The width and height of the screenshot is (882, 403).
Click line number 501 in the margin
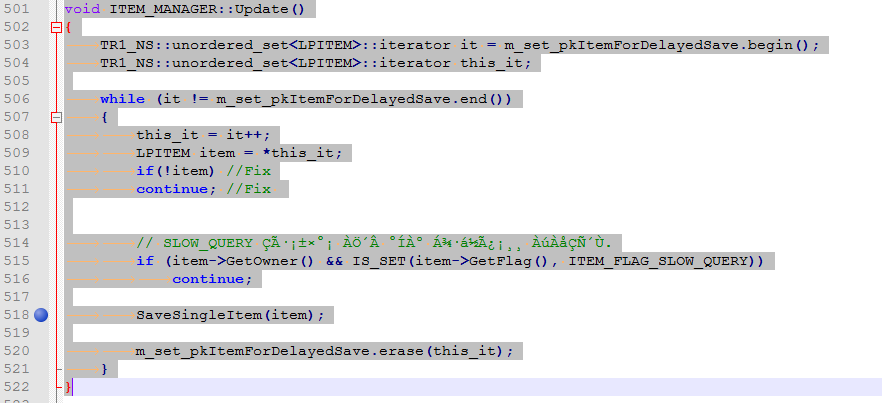pos(17,10)
